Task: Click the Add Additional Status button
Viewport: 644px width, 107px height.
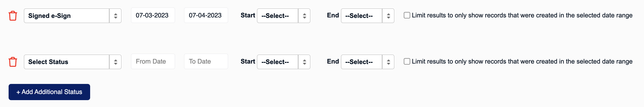Action: [x=49, y=92]
